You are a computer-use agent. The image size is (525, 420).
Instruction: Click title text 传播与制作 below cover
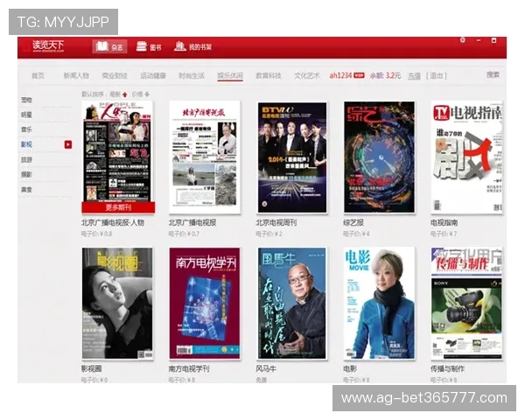[x=447, y=368]
